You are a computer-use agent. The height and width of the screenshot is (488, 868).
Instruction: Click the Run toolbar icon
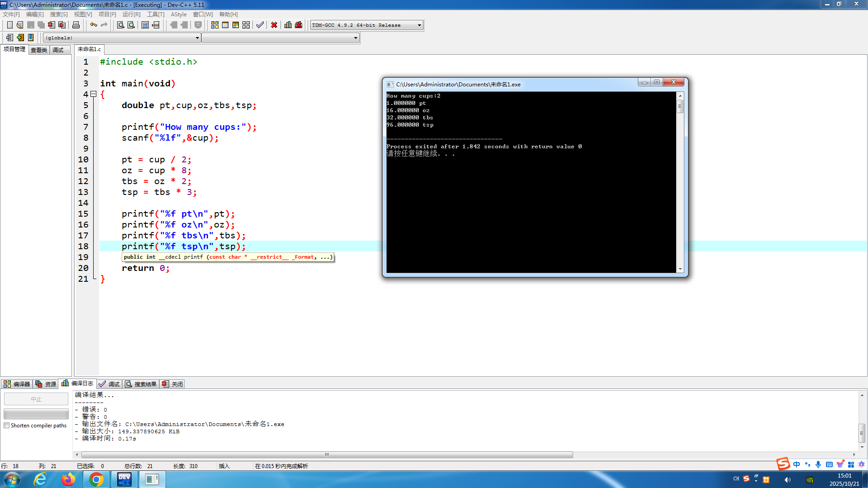225,25
